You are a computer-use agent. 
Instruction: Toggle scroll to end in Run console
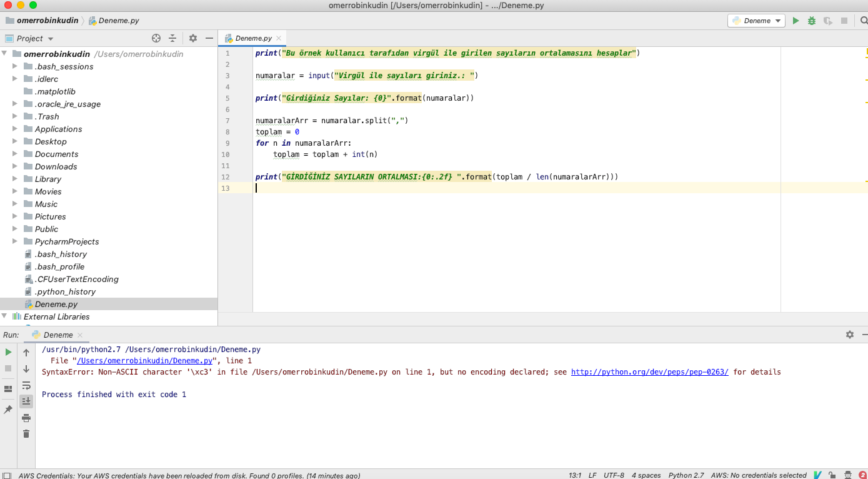pyautogui.click(x=26, y=401)
